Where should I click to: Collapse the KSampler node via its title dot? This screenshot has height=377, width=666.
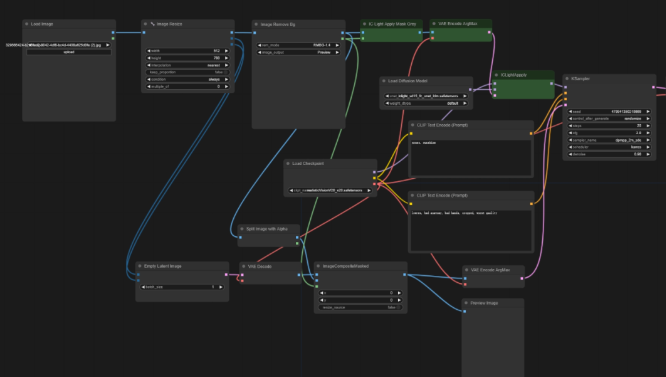[x=567, y=79]
